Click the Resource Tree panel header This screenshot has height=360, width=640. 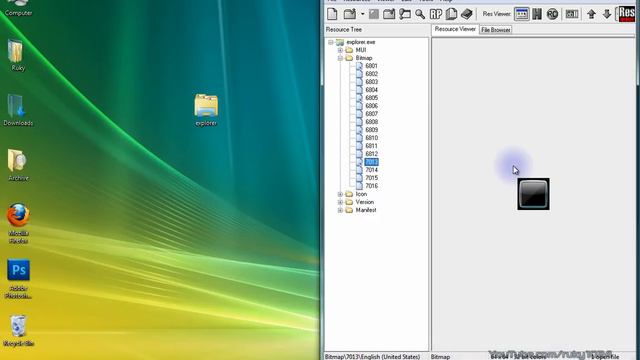coord(344,29)
